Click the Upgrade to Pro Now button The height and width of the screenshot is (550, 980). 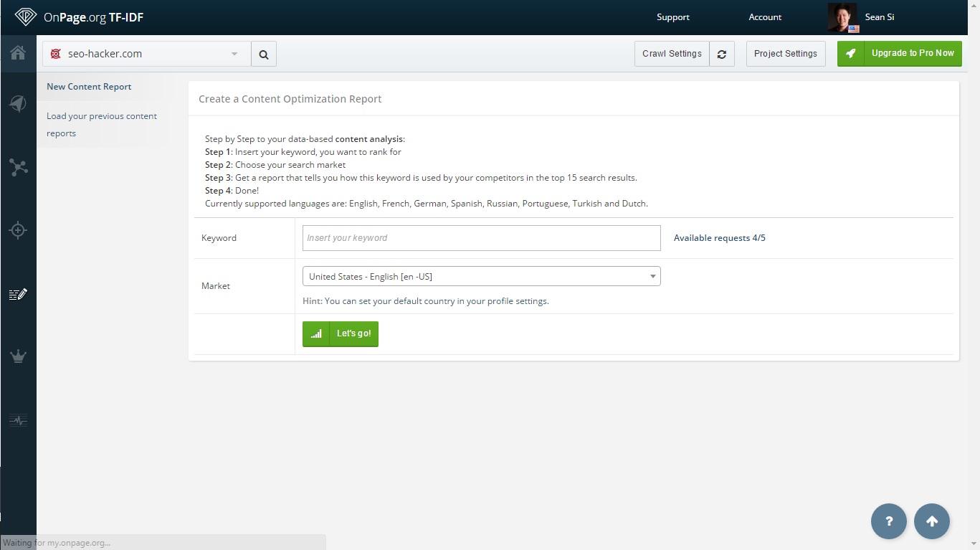[x=900, y=54]
